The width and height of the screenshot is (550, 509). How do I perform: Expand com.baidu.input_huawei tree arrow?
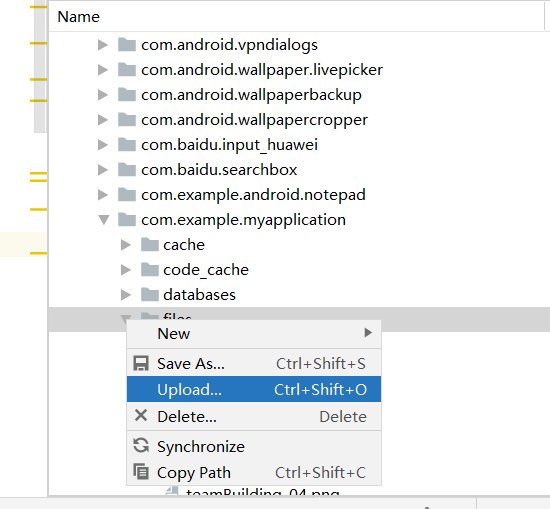(x=102, y=145)
